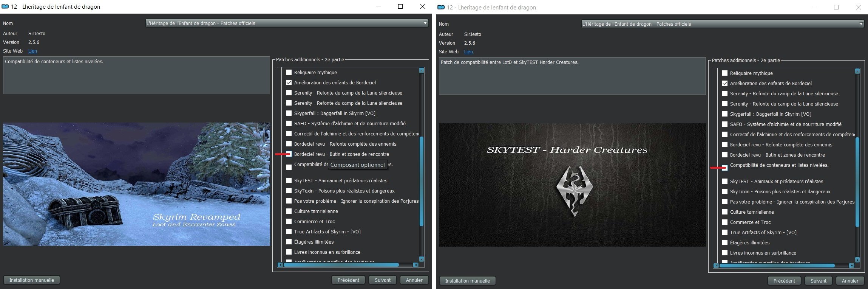Tick True Artifacts of Skyrim in right window
The width and height of the screenshot is (868, 289).
tap(725, 232)
